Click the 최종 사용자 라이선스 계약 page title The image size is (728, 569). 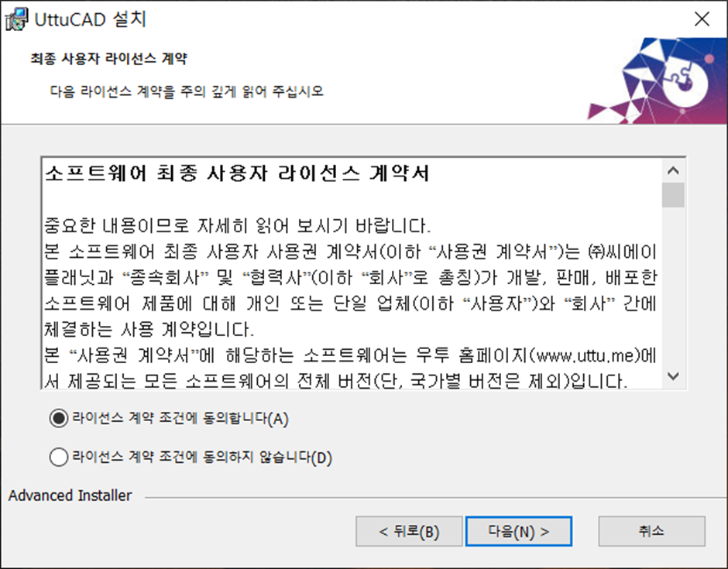click(109, 59)
